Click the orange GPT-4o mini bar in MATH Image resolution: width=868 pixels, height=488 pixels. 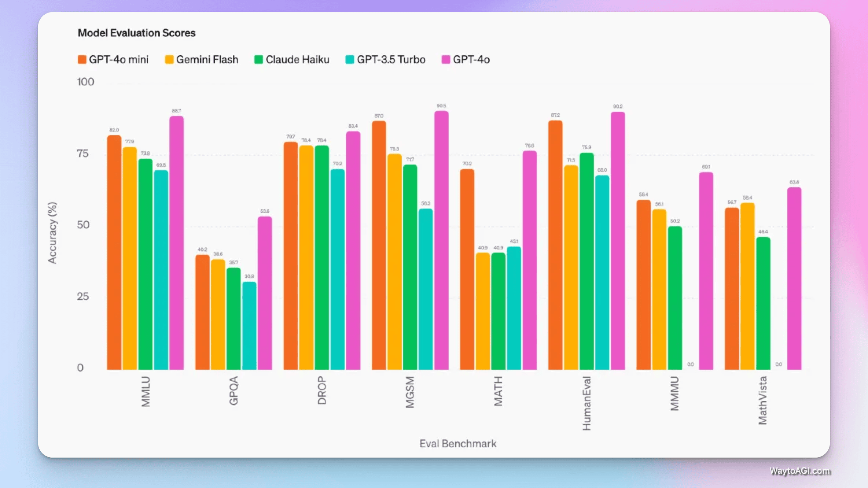[467, 269]
